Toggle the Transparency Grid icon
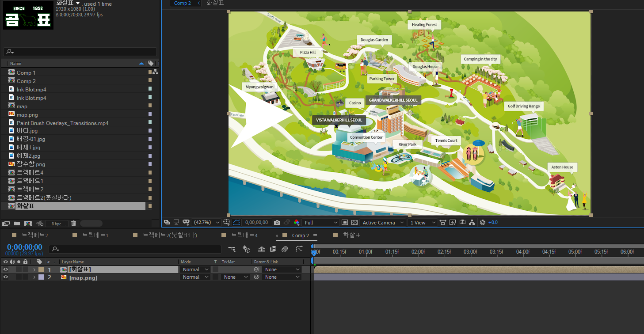The width and height of the screenshot is (644, 334). coord(354,222)
